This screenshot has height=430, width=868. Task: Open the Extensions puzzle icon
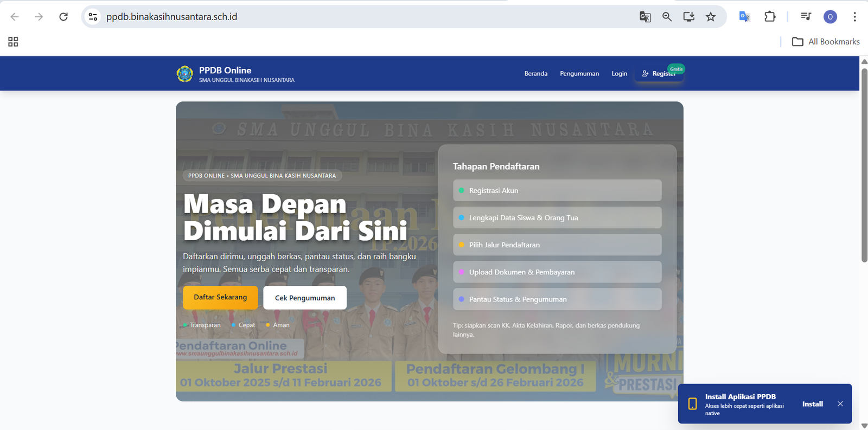click(770, 17)
